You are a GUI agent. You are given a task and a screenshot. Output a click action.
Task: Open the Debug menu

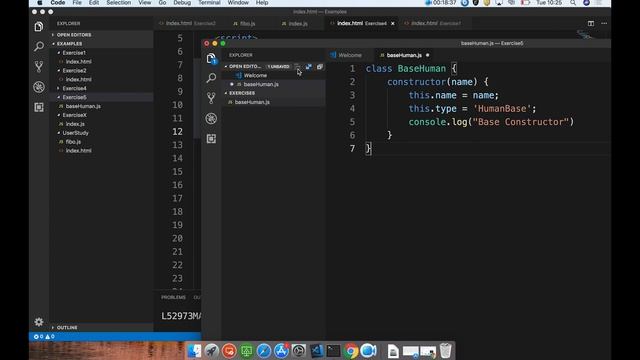182,3
